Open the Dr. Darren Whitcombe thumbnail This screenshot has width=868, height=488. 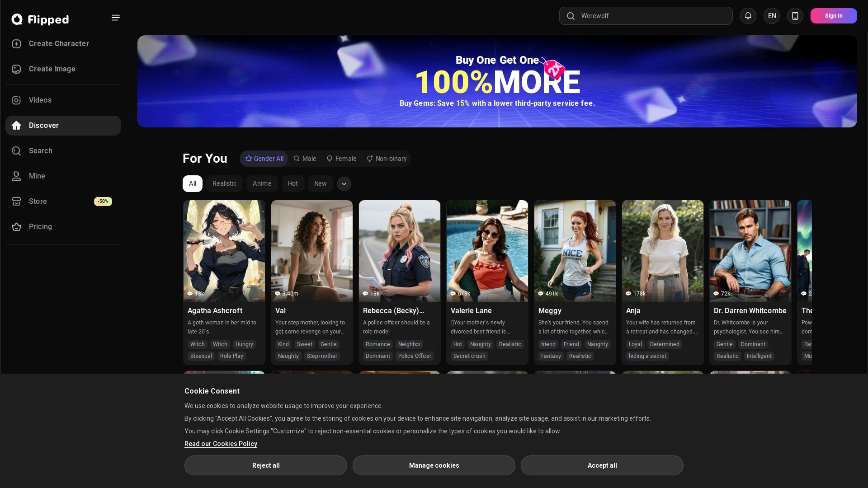(x=750, y=251)
